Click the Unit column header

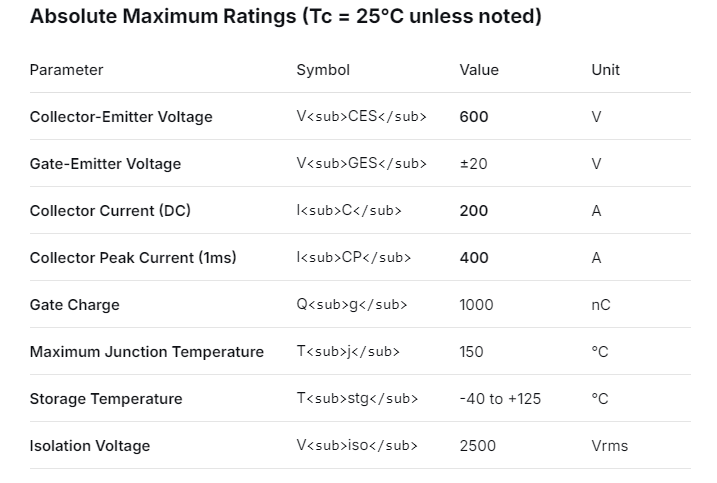point(606,70)
